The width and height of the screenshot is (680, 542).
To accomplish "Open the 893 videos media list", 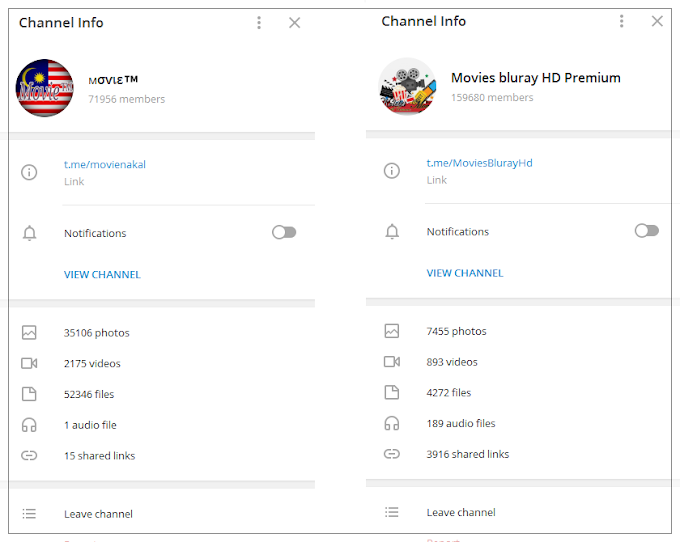I will [x=452, y=362].
